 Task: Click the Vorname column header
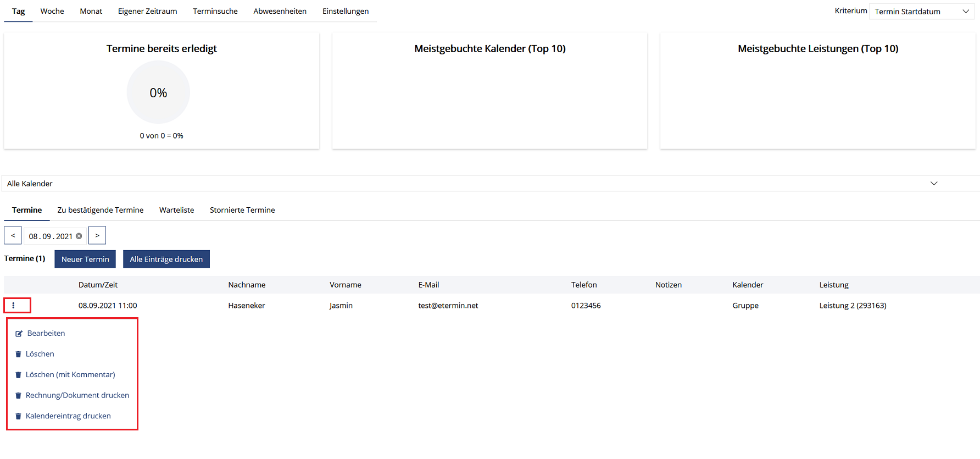coord(346,285)
